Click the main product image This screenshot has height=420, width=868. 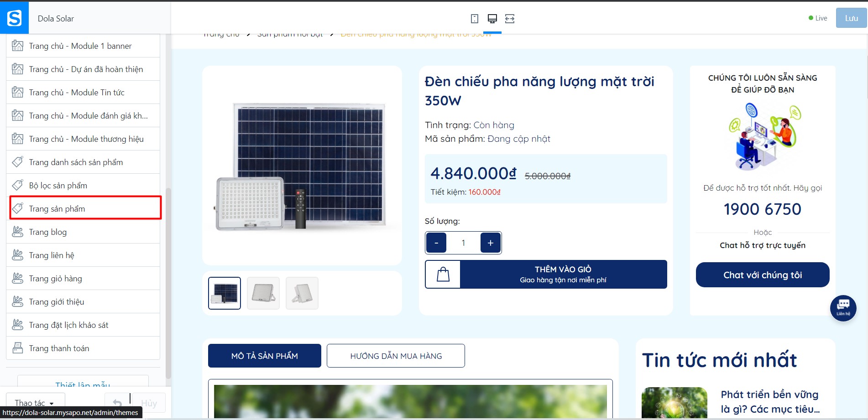pos(302,166)
